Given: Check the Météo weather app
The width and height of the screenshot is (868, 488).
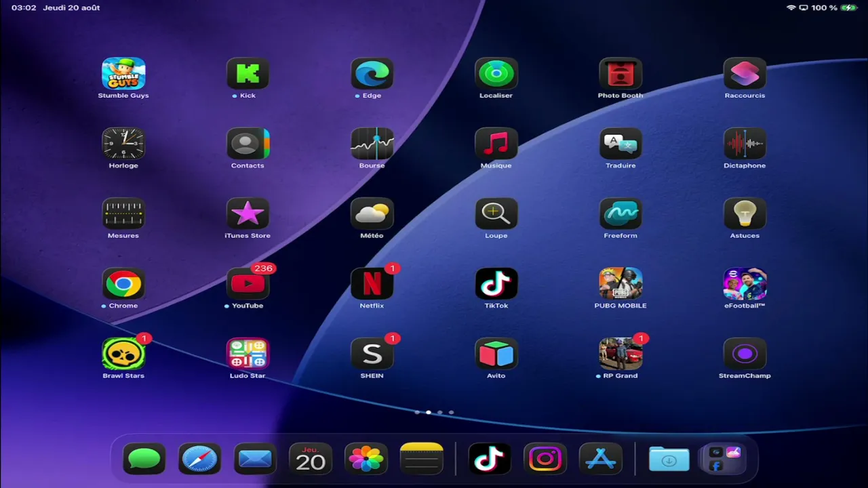Looking at the screenshot, I should (x=372, y=213).
